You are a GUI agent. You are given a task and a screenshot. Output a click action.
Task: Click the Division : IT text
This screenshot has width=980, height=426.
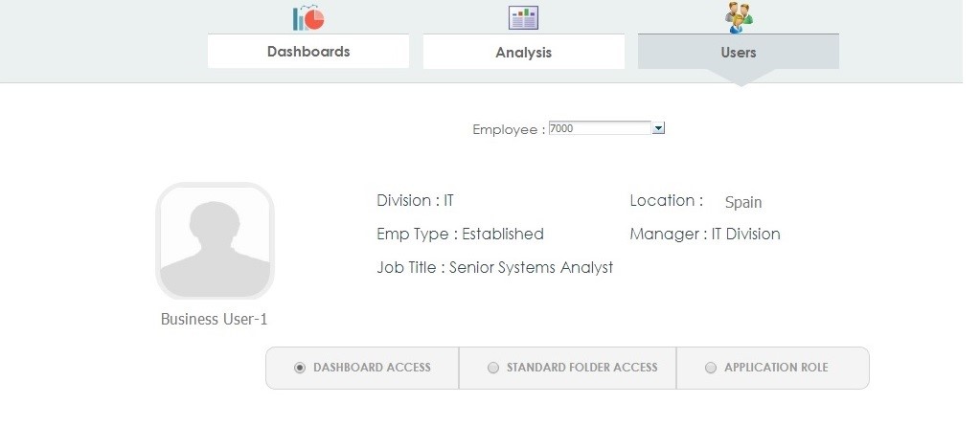[x=415, y=200]
